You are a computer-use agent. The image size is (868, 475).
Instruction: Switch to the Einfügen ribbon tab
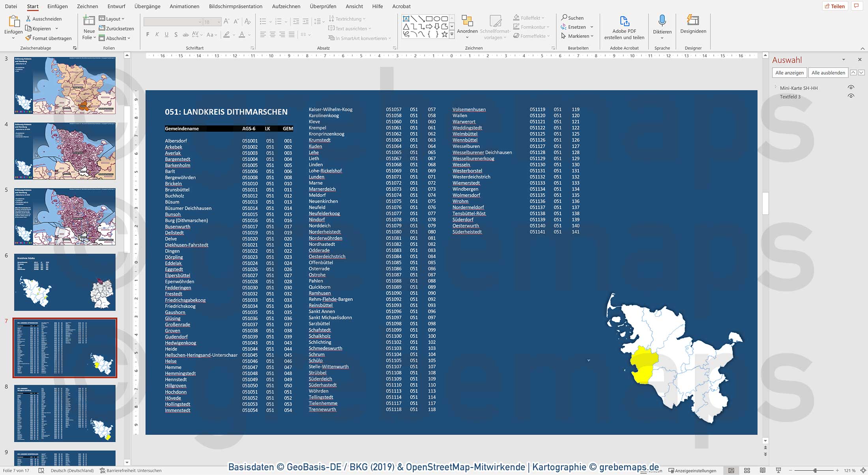coord(57,6)
